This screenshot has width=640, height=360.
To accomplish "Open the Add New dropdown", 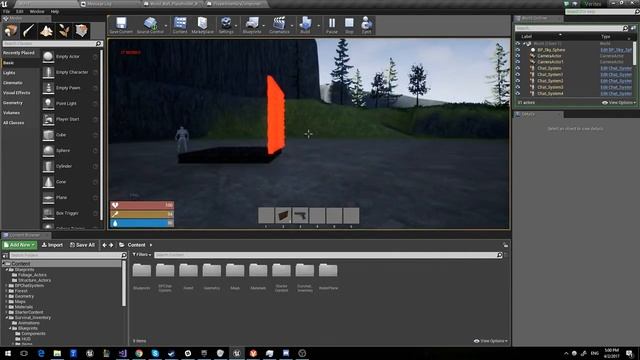I will 20,245.
